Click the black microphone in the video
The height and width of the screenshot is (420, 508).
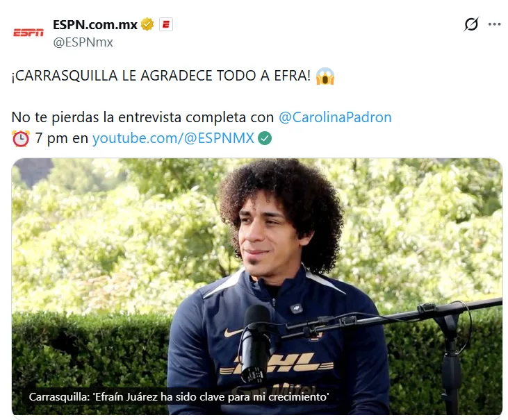click(x=256, y=344)
